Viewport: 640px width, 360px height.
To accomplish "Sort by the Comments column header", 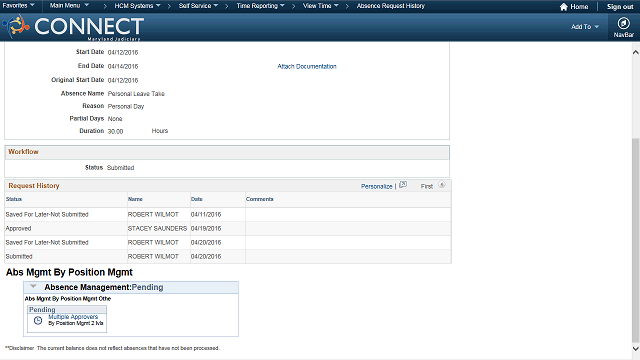I will click(260, 199).
